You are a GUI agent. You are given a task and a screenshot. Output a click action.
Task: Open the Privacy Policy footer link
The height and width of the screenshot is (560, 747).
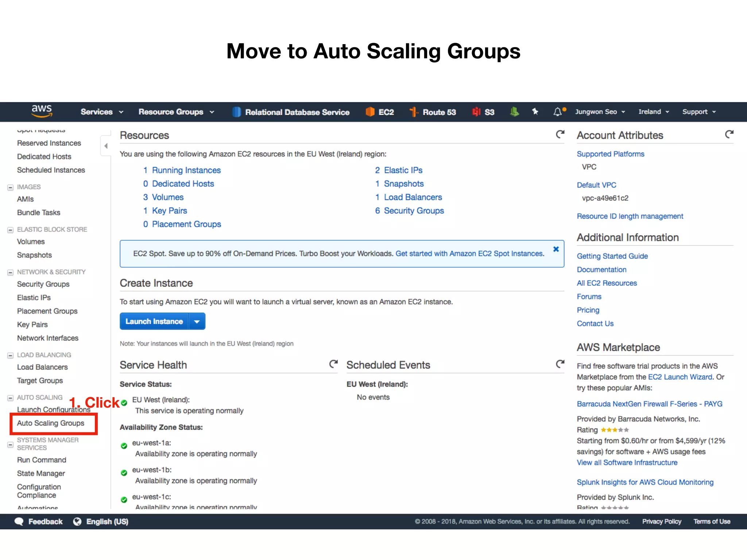(x=662, y=521)
